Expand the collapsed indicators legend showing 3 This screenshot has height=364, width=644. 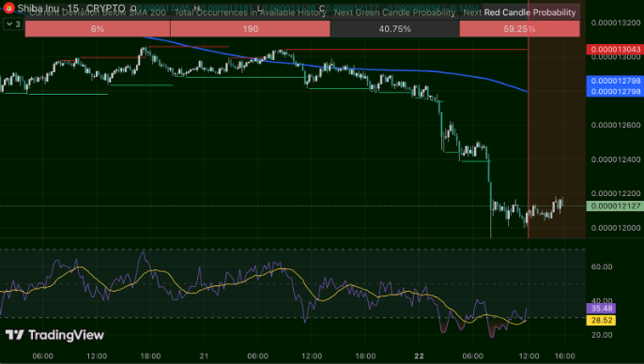[x=14, y=24]
